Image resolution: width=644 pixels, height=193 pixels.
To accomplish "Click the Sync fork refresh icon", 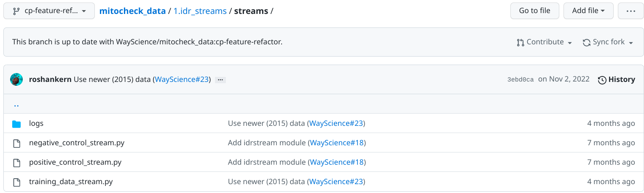I will [586, 42].
